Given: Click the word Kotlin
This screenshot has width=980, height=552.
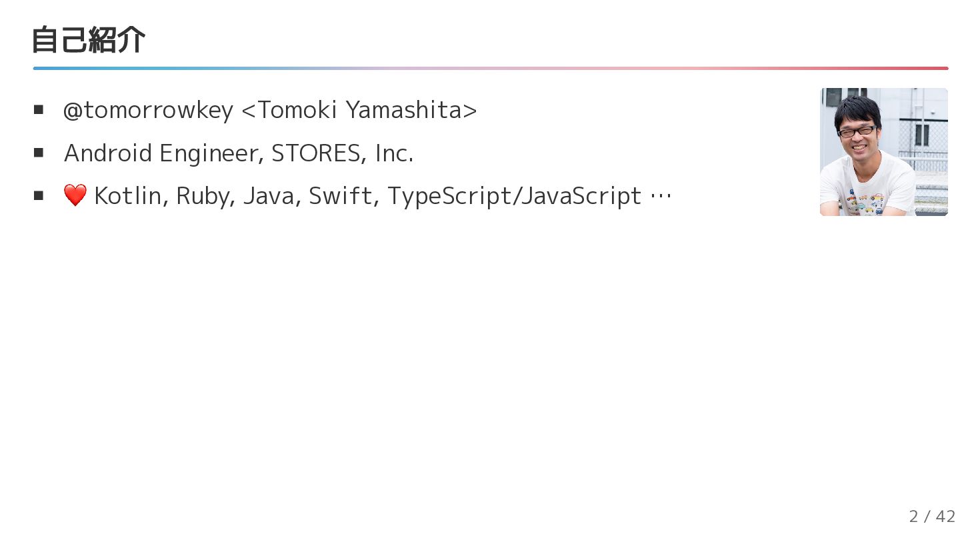Looking at the screenshot, I should click(131, 196).
